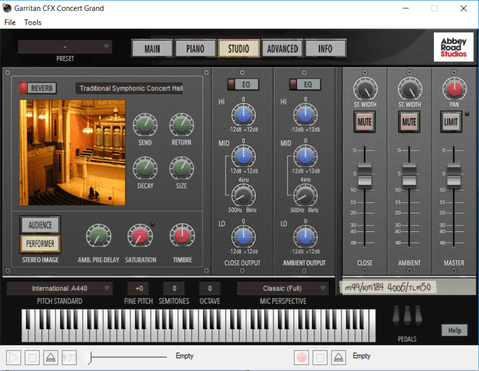479x371 pixels.
Task: Select the PERFORMER stereo image
Action: coord(40,244)
